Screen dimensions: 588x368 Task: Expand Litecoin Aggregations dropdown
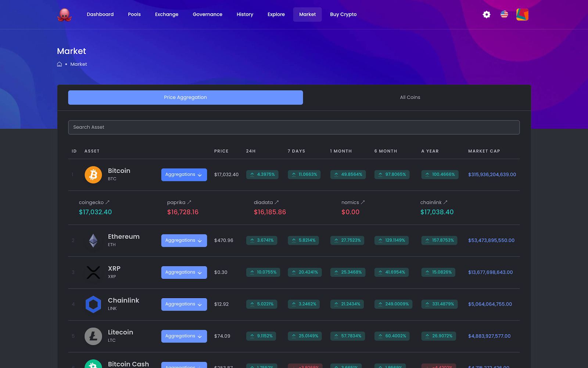tap(184, 336)
